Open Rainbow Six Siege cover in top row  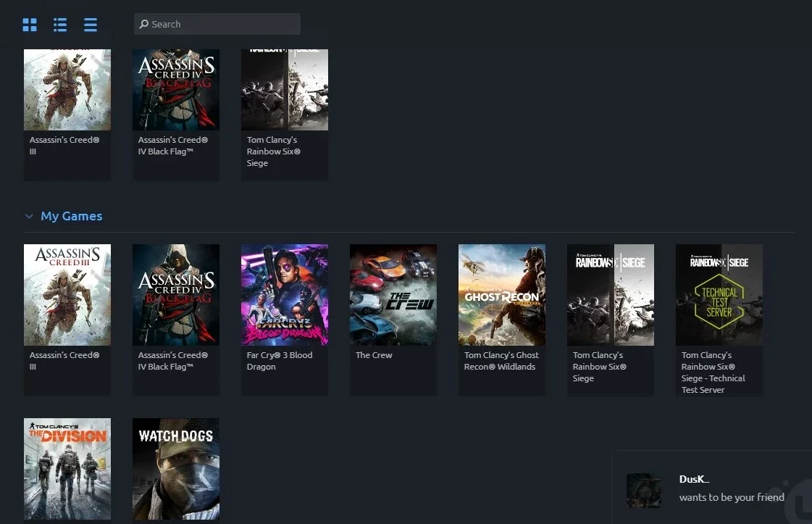[x=285, y=90]
